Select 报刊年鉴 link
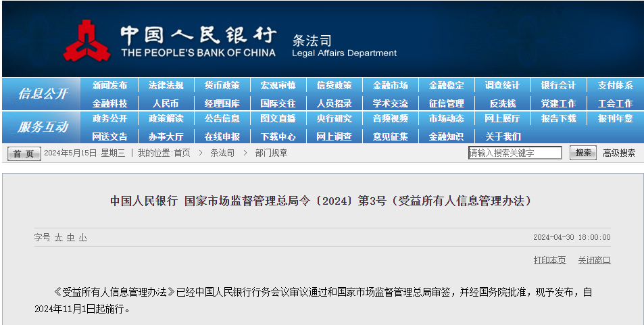644x325 pixels. coord(615,119)
